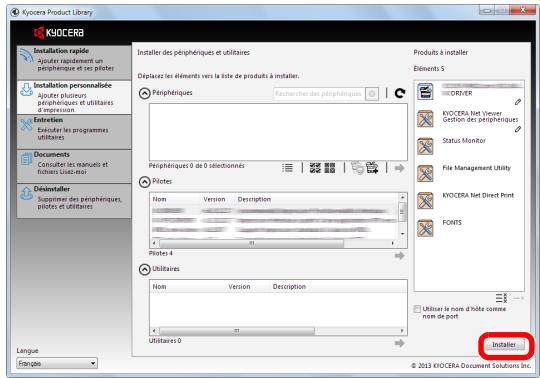Open Installation personnalisée section
The width and height of the screenshot is (540, 378).
(74, 97)
